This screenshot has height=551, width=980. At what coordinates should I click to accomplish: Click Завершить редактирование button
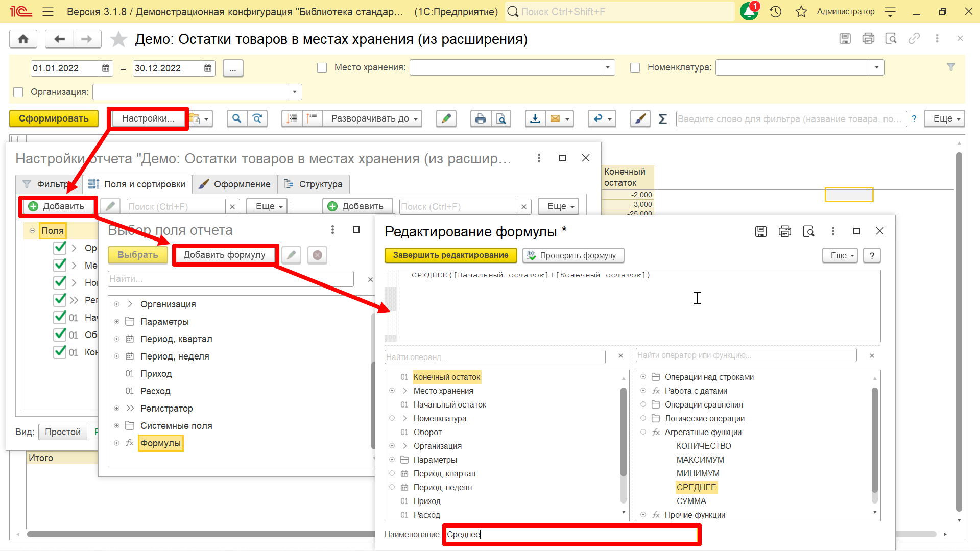pyautogui.click(x=450, y=255)
